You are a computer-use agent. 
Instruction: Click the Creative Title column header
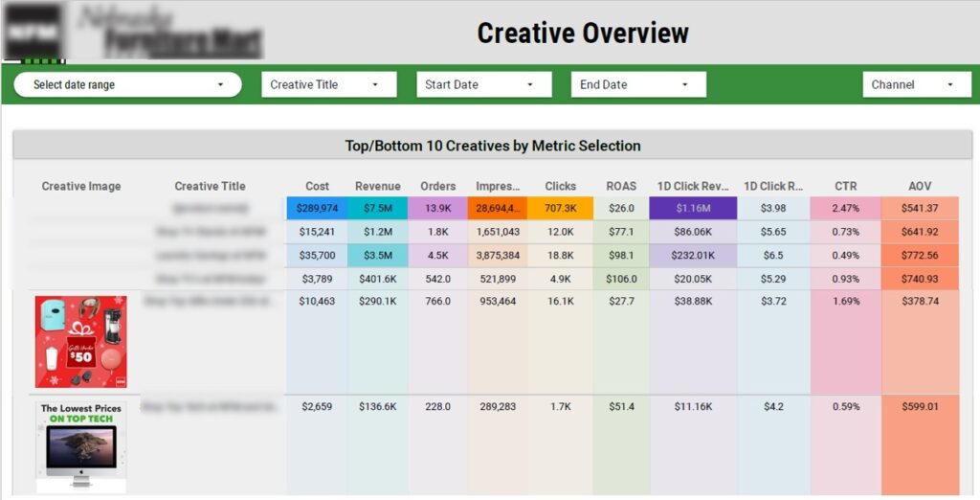pos(210,186)
